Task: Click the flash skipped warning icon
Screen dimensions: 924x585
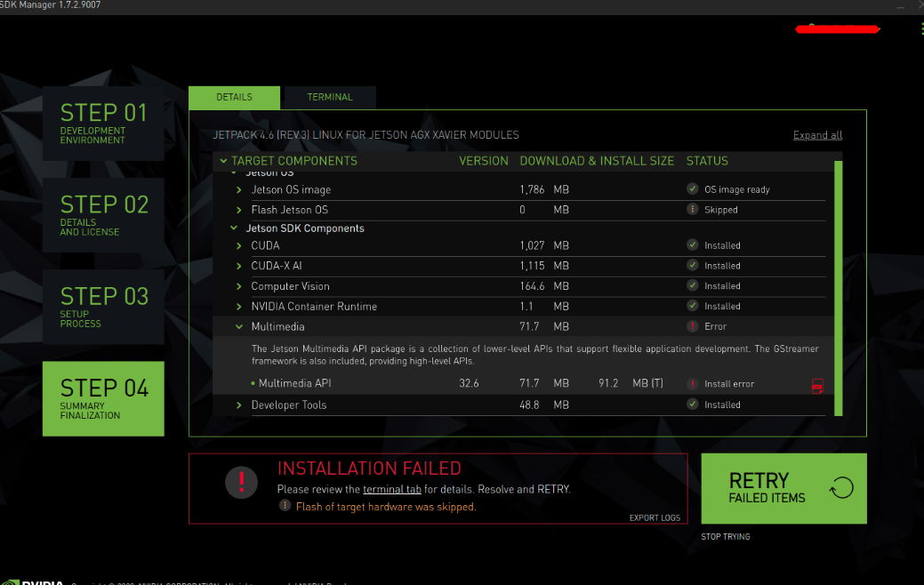Action: 285,506
